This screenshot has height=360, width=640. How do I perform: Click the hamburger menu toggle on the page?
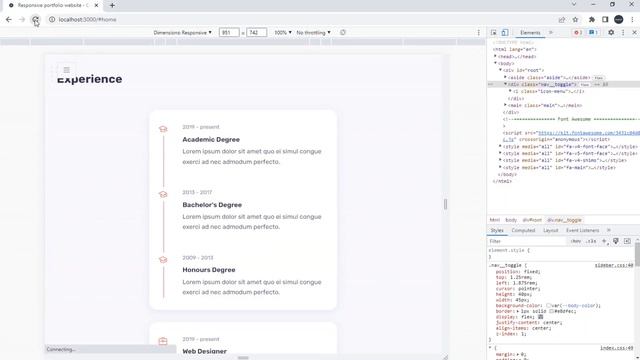[x=67, y=70]
